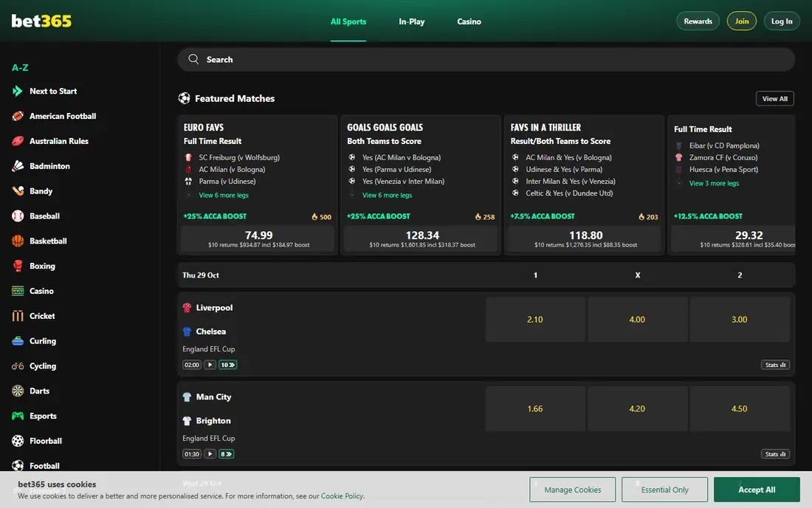Select the American Football ball icon
This screenshot has width=812, height=508.
18,116
